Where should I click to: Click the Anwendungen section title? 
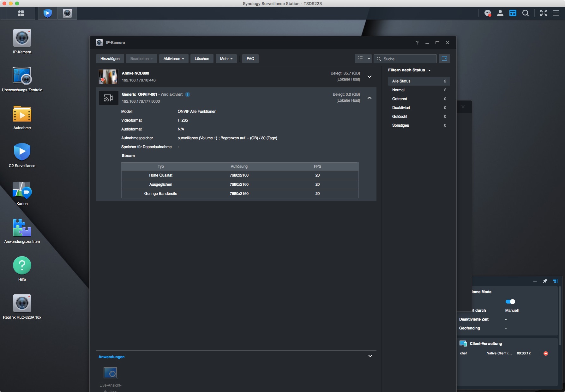111,357
